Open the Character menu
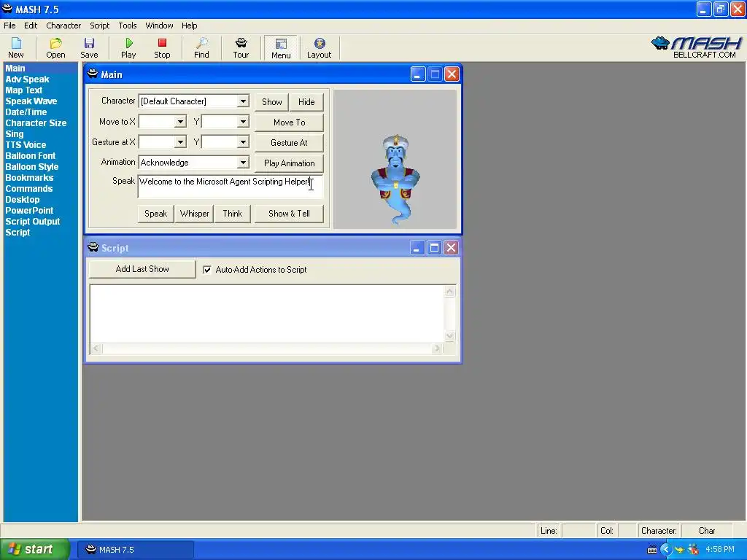Viewport: 747px width, 560px height. (63, 26)
